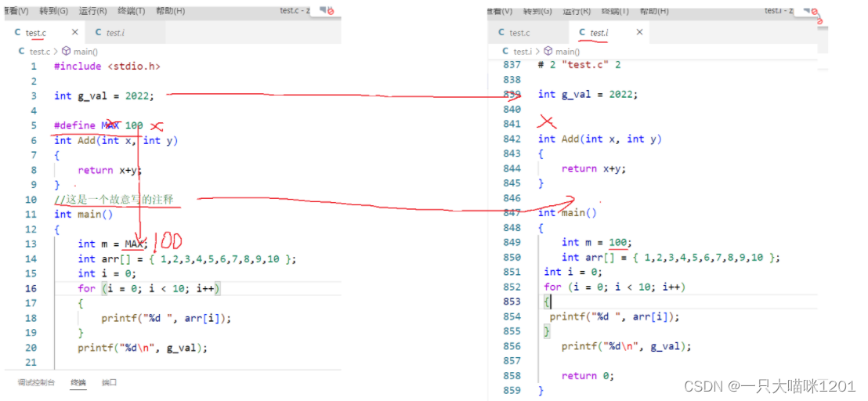Image resolution: width=868 pixels, height=401 pixels.
Task: Click the C icon on right test.i tab
Action: pos(582,33)
